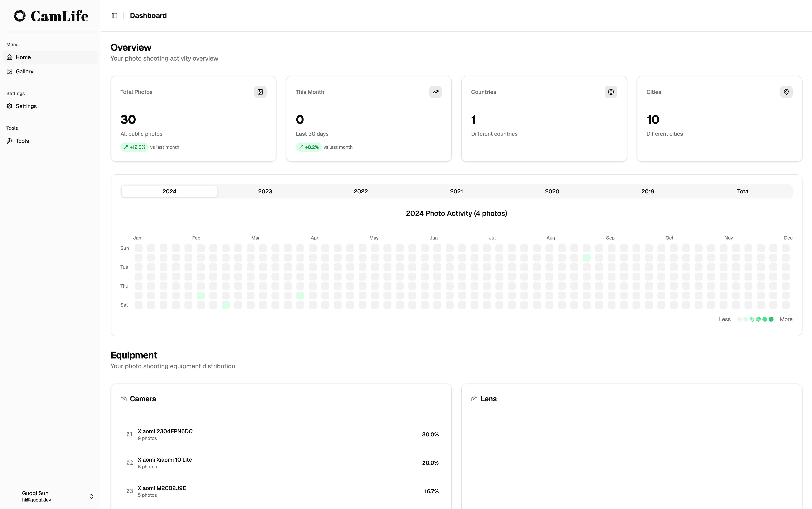Select the 2021 year tab
This screenshot has width=812, height=509.
tap(456, 191)
